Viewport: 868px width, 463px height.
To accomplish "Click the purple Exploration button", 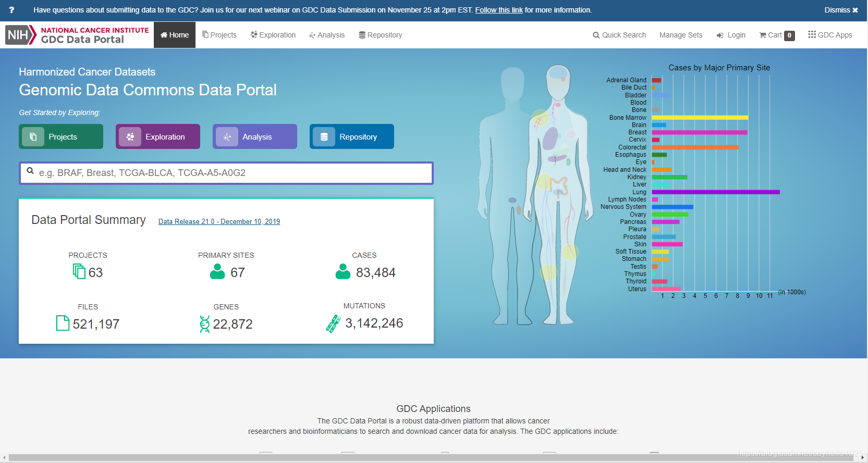I will coord(158,136).
